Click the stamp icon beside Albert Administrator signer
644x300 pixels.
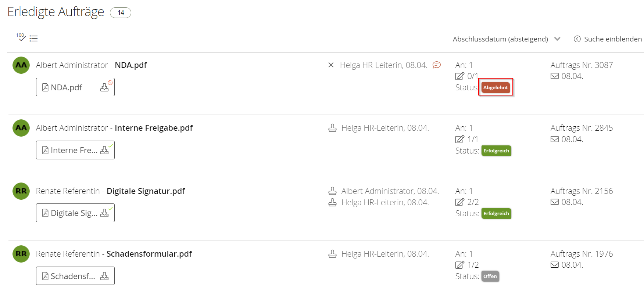coord(332,191)
